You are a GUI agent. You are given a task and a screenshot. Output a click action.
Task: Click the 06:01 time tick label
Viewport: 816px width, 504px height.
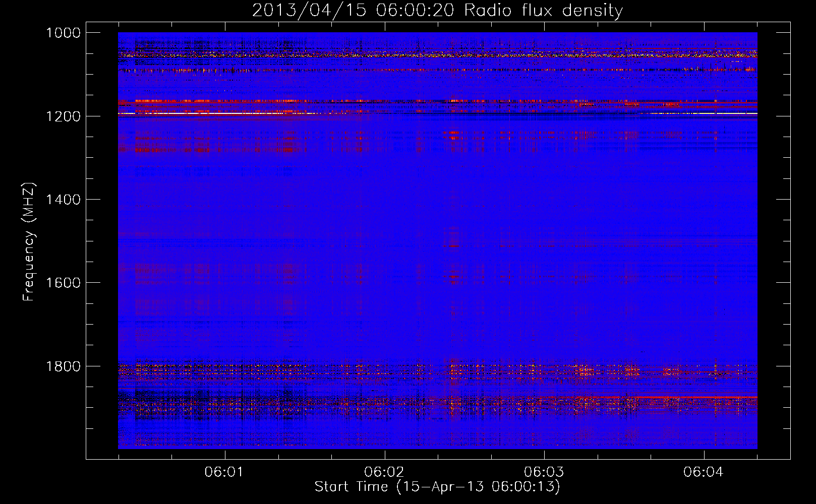click(x=224, y=472)
